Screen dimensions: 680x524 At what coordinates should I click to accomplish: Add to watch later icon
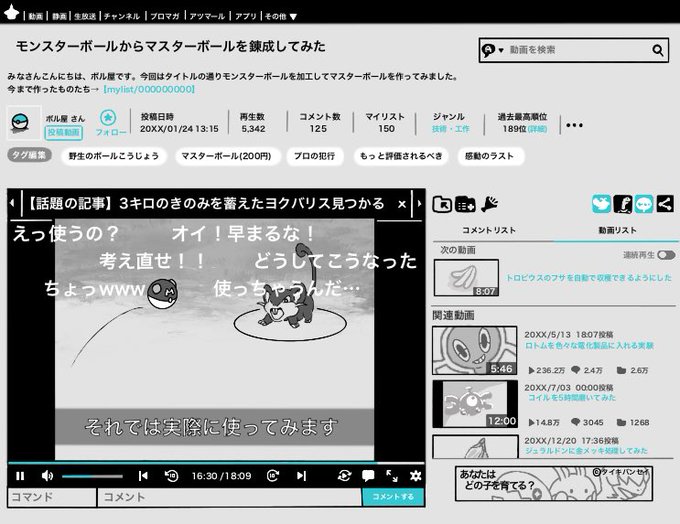click(465, 204)
